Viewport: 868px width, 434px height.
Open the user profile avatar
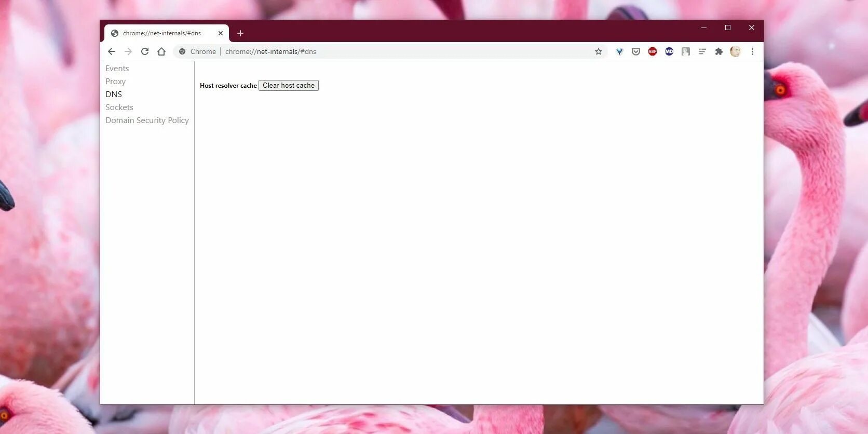[x=735, y=51]
